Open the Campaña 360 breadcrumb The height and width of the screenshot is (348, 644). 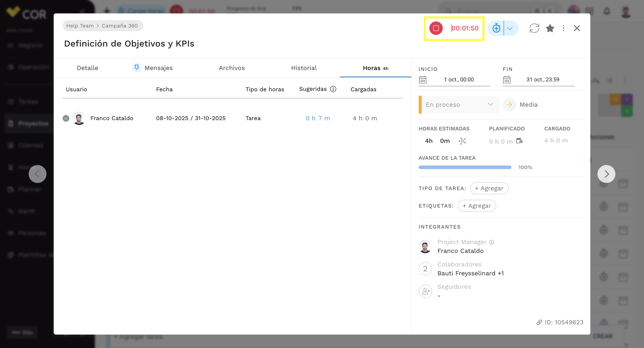[119, 26]
